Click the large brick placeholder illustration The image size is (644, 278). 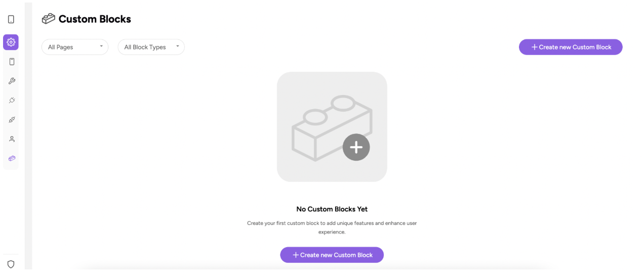[x=332, y=127]
